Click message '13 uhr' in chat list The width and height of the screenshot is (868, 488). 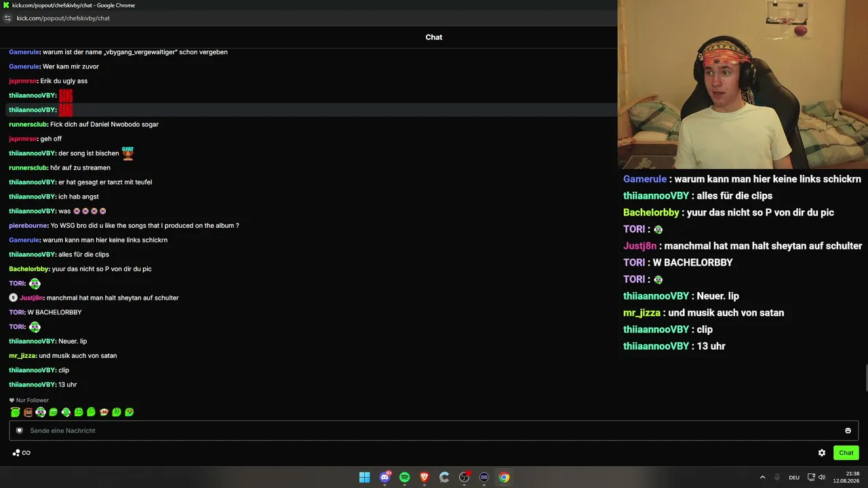68,385
